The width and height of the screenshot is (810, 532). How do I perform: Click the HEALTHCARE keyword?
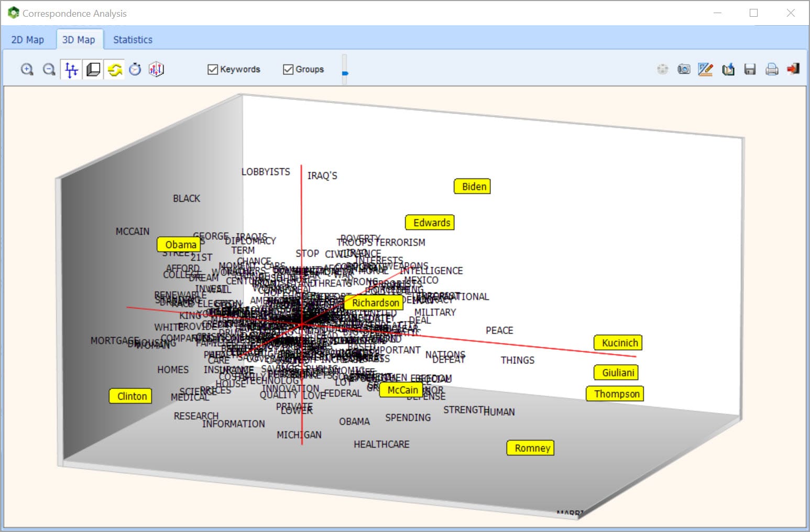pyautogui.click(x=381, y=445)
